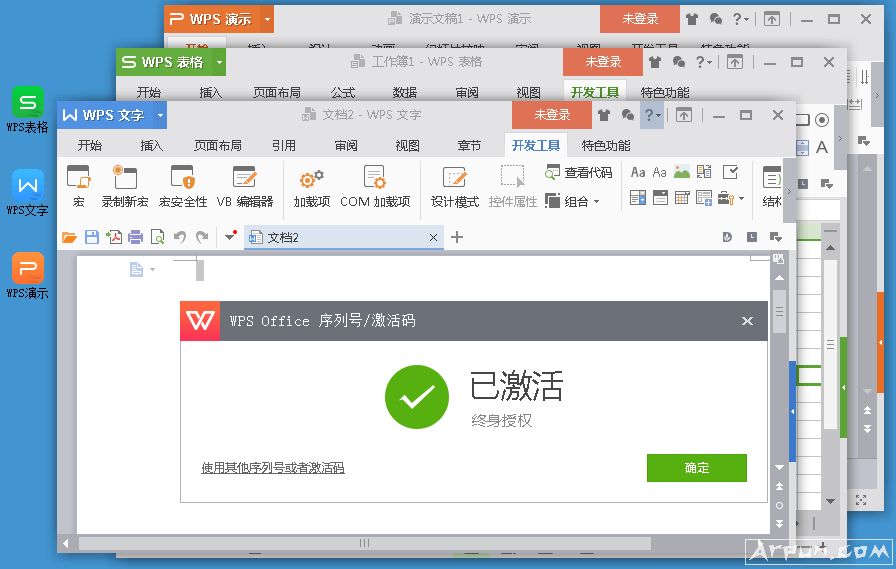Switch to 页面布局 tab in WPS 文字
Viewport: 896px width, 569px height.
coord(218,146)
